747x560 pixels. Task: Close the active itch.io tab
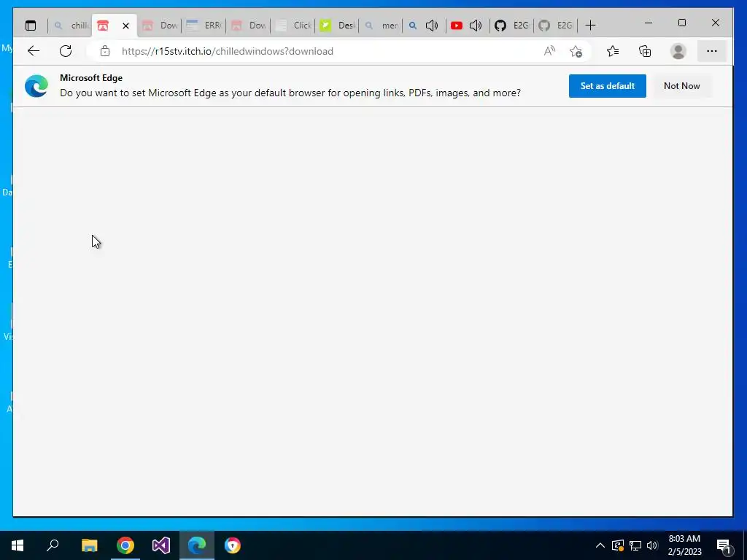[125, 26]
